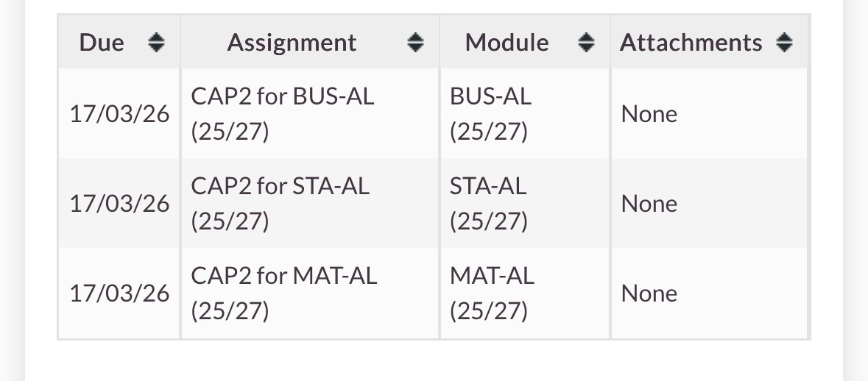The height and width of the screenshot is (381, 868).
Task: Sort table by Assignment column header
Action: click(292, 43)
